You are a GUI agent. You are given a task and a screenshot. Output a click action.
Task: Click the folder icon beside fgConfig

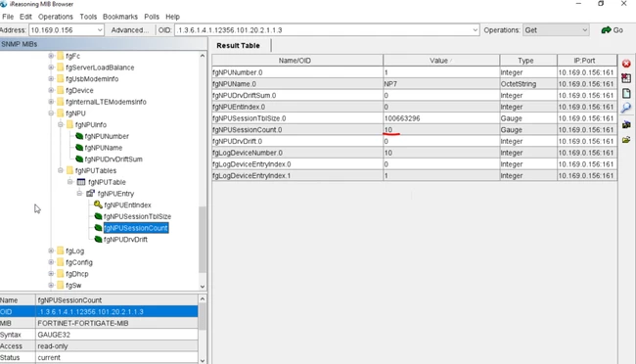pos(61,262)
